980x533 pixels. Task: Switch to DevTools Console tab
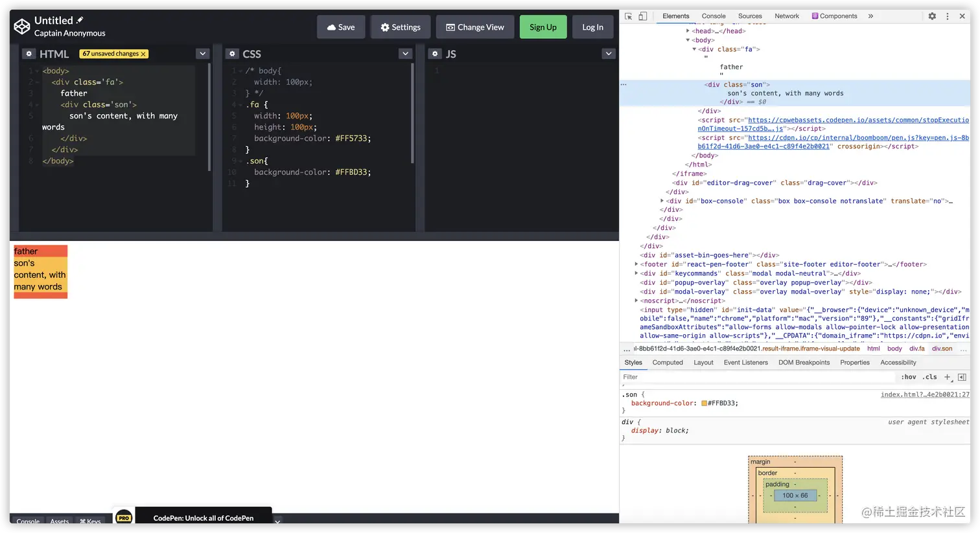(714, 16)
